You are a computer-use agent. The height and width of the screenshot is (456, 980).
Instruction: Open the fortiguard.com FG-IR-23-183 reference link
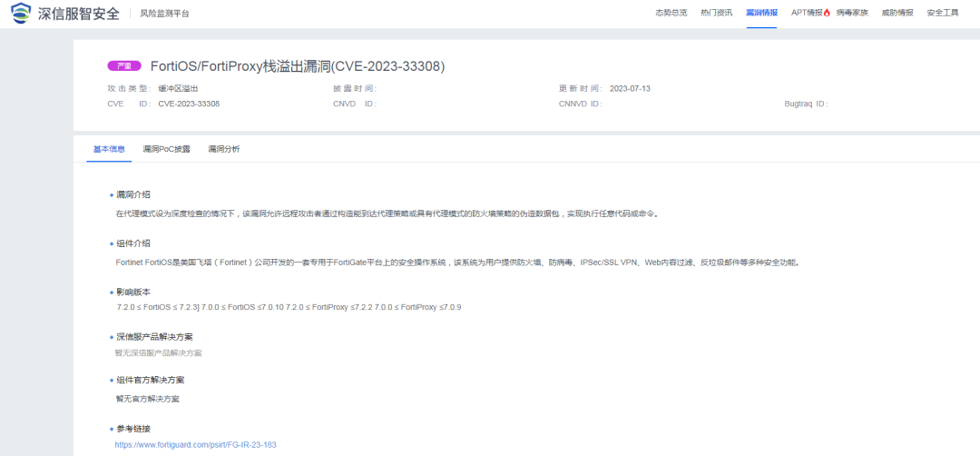(196, 445)
